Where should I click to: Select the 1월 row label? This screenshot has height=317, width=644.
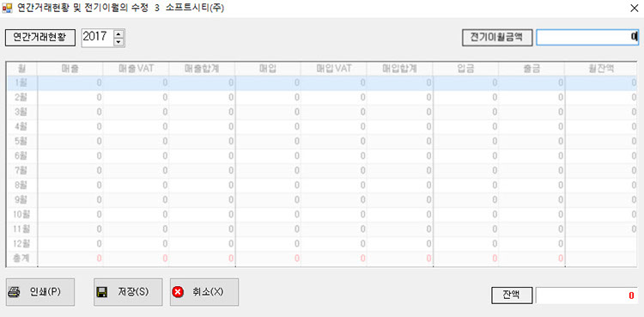[x=21, y=82]
